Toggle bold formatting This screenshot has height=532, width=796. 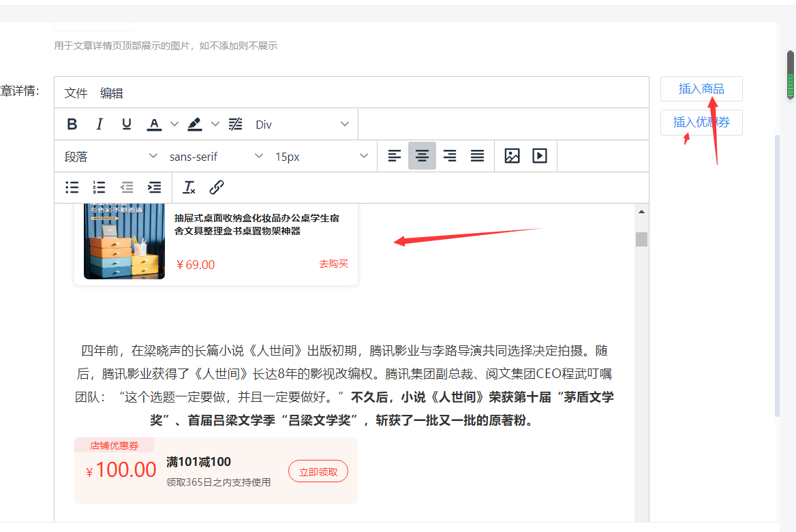tap(72, 125)
